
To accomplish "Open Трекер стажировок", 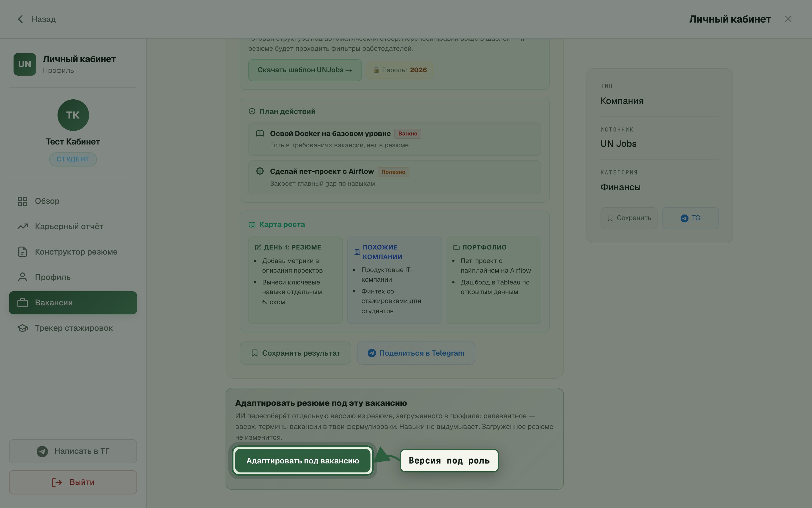I will click(x=73, y=328).
